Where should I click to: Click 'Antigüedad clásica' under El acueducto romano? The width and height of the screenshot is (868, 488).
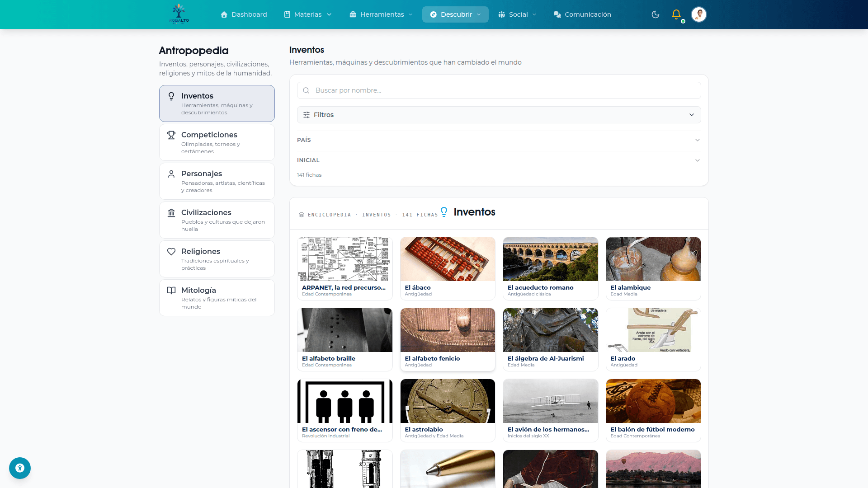coord(529,294)
